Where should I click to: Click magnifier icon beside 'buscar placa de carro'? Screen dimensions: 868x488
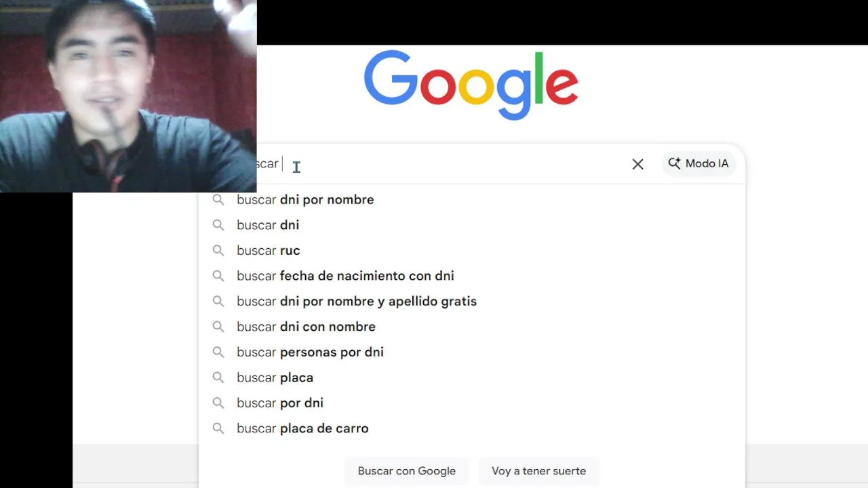coord(218,428)
